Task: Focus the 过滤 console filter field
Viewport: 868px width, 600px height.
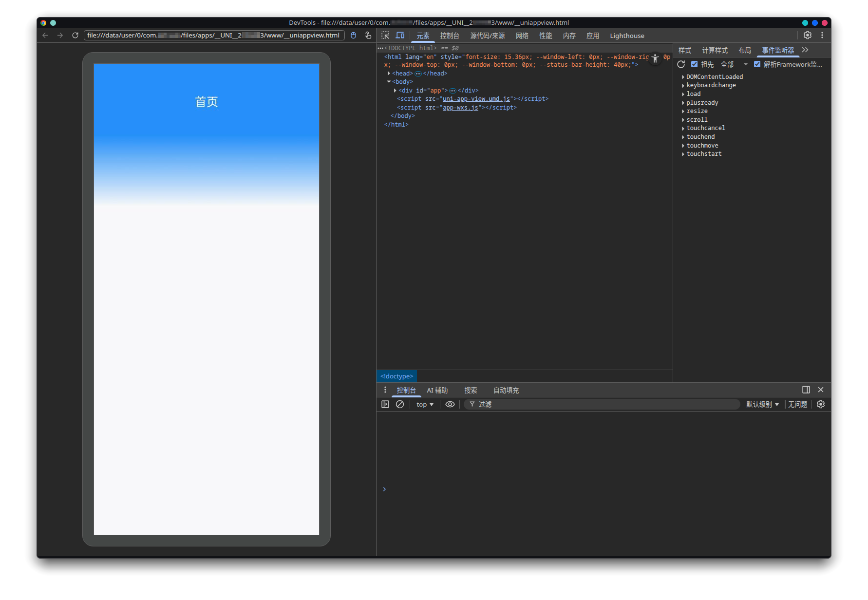Action: pyautogui.click(x=604, y=404)
